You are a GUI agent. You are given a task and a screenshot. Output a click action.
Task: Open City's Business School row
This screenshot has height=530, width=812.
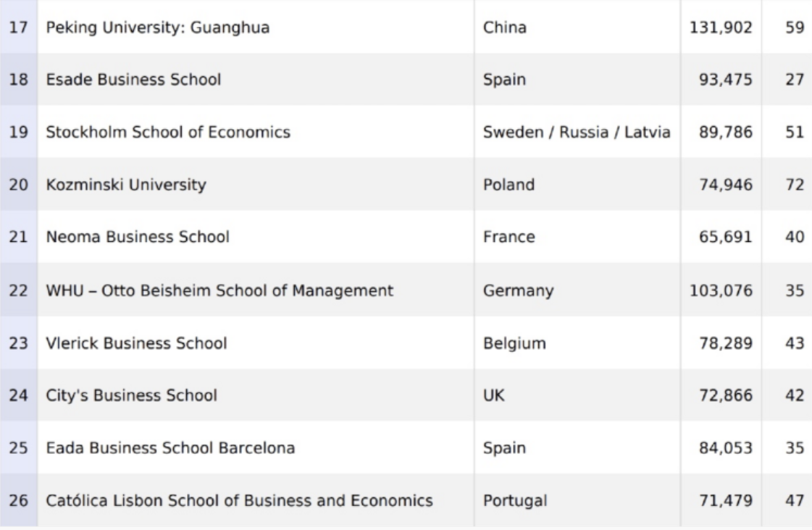tap(131, 395)
